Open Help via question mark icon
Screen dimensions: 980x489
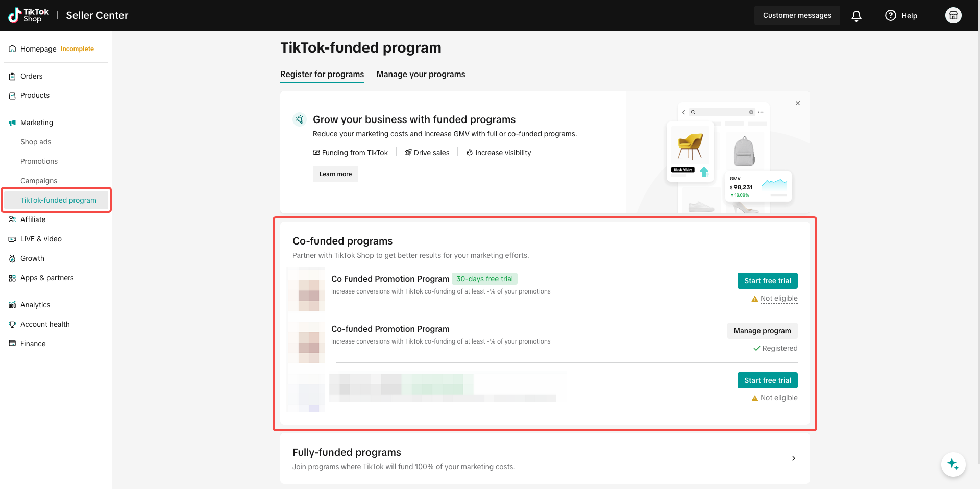[x=891, y=15]
